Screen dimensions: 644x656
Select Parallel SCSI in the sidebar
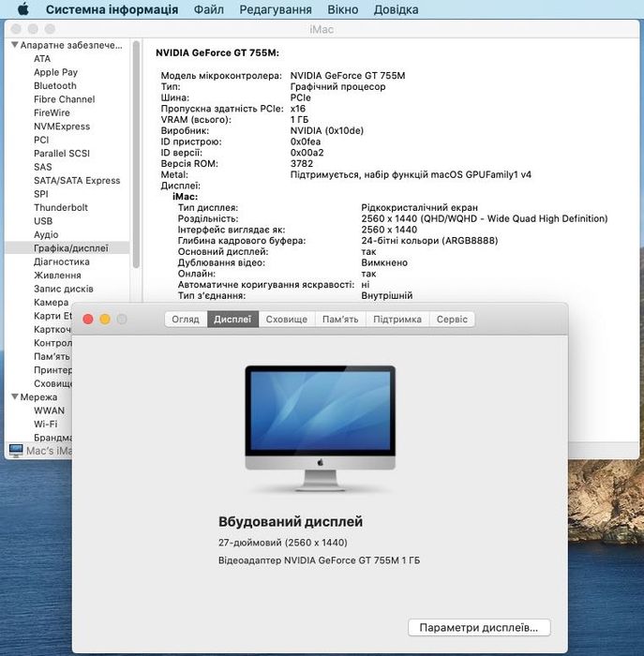pos(62,153)
